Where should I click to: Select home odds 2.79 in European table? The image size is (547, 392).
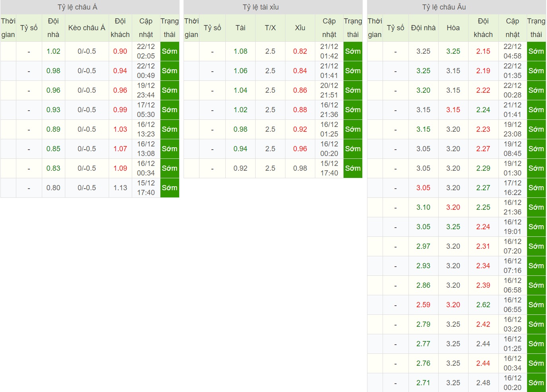[424, 324]
